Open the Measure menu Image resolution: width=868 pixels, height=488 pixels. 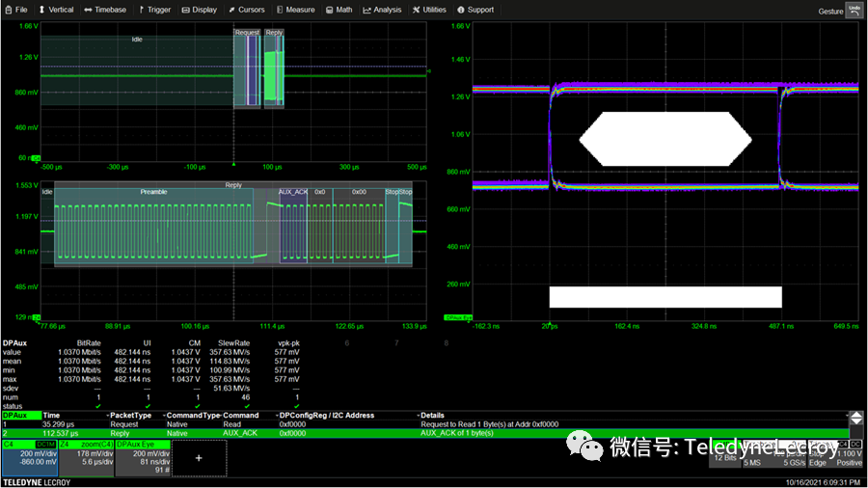click(x=295, y=10)
